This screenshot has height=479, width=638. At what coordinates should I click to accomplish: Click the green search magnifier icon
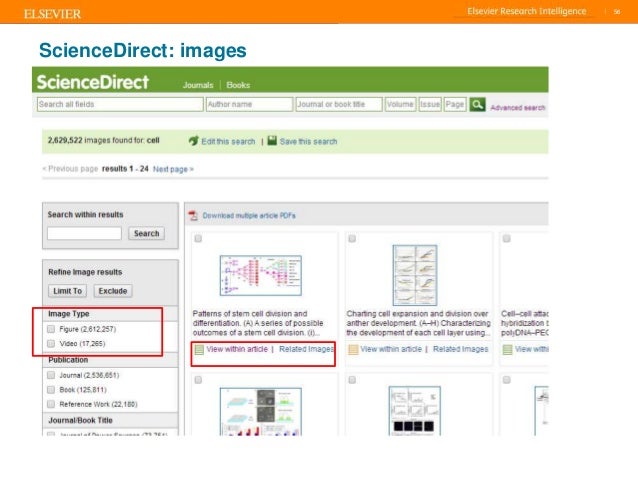tap(477, 105)
